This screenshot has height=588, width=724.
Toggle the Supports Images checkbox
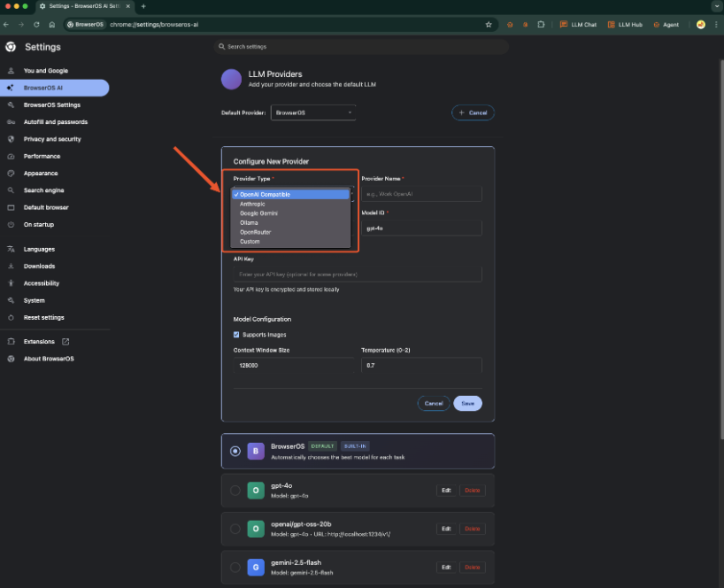[x=236, y=335]
